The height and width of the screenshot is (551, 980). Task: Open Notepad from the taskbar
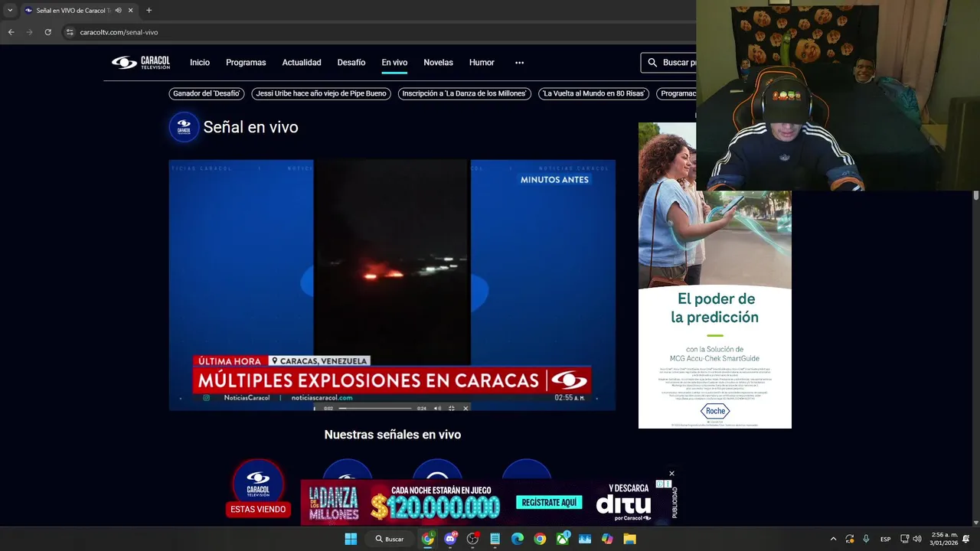pos(495,539)
